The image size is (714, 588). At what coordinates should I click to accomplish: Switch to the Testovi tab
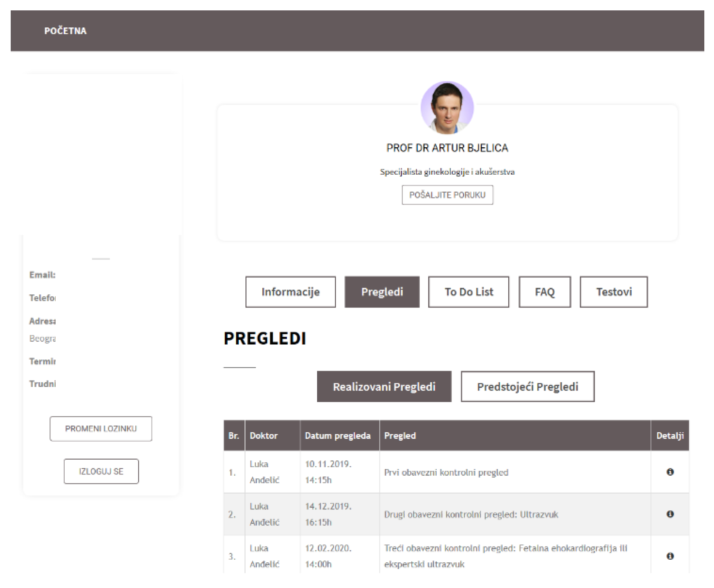[x=614, y=292]
